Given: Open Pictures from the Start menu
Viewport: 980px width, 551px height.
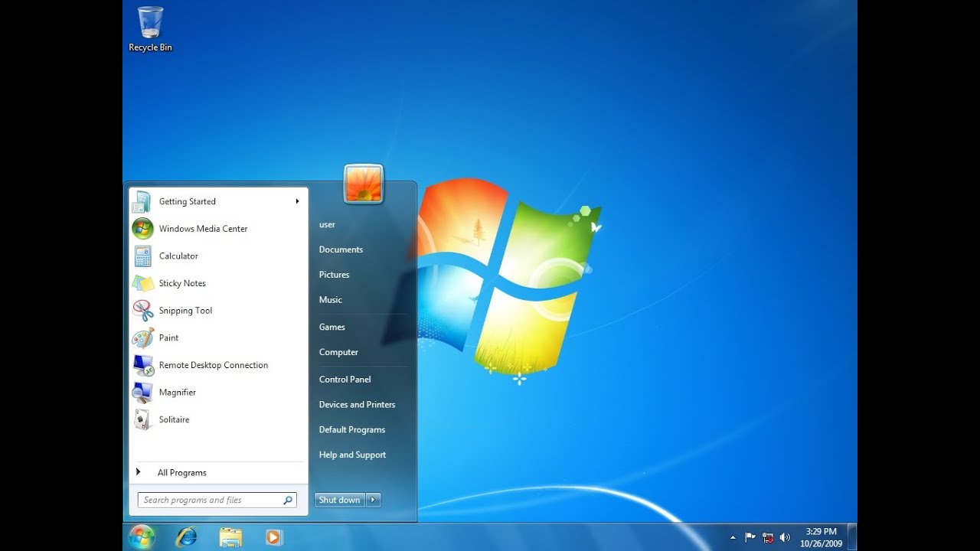Looking at the screenshot, I should (x=334, y=275).
